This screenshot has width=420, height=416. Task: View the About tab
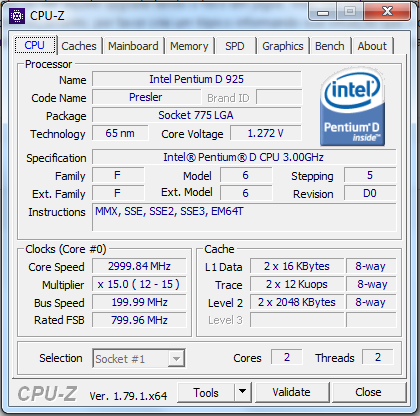point(372,46)
